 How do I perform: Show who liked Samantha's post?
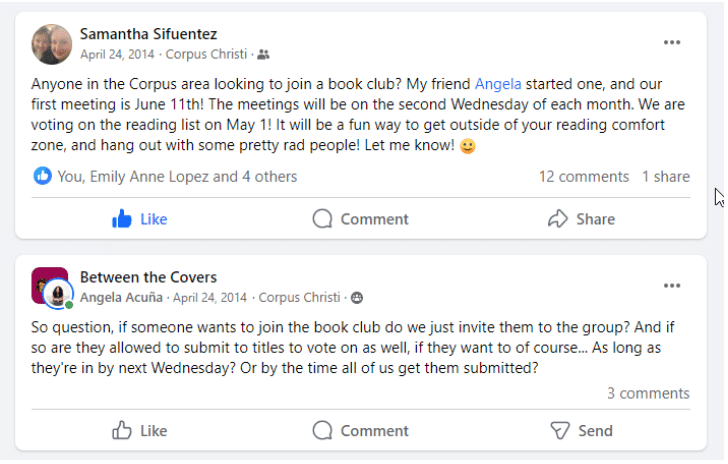tap(177, 177)
